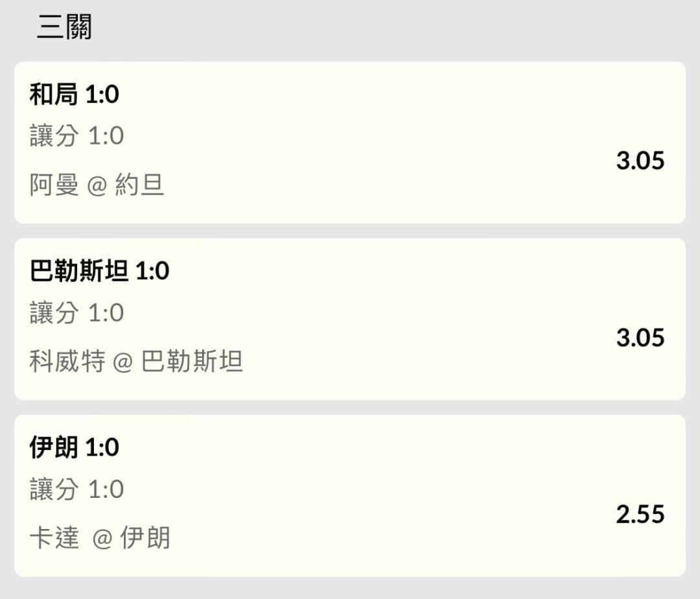Click 伊朗 after 卡達 @ in match line
700x599 pixels.
coord(145,538)
